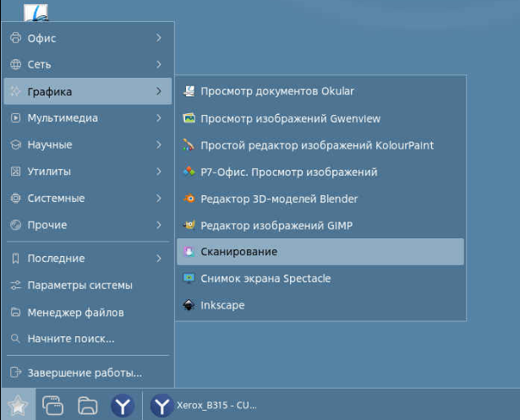This screenshot has height=420, width=520.
Task: Click the Менеджер файлов folder icon
Action: click(15, 312)
